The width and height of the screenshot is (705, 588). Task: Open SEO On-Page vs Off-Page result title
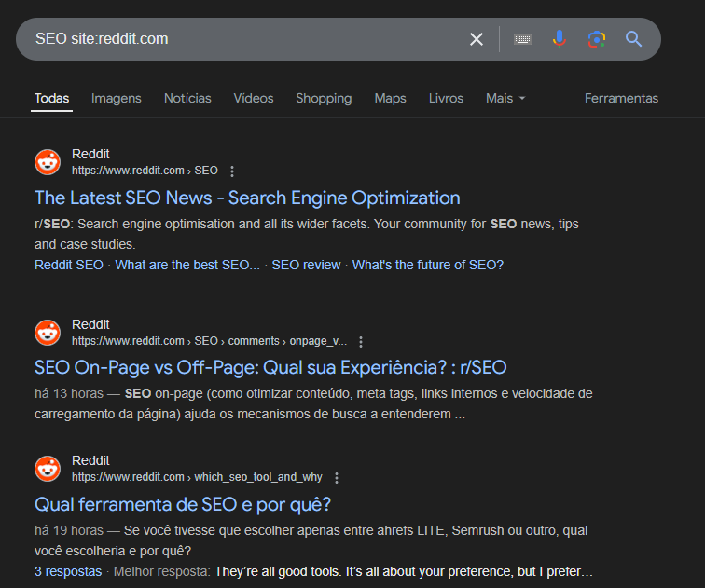[270, 368]
